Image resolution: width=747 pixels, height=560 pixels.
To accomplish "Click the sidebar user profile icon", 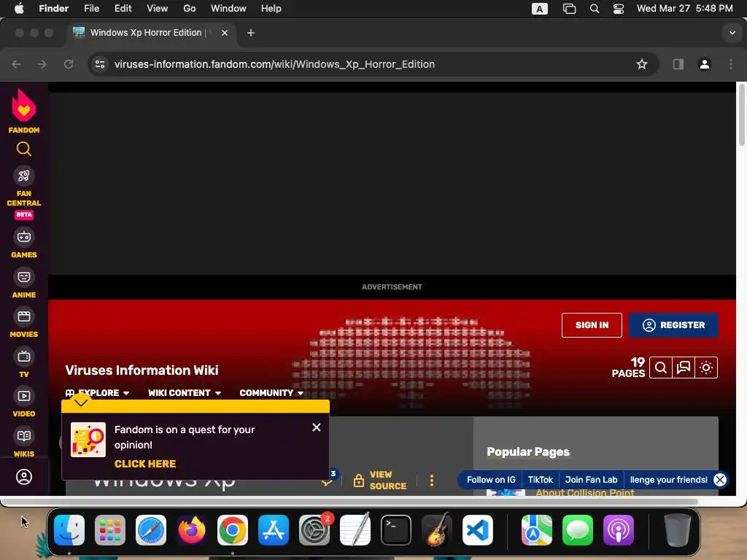I will coord(24,477).
